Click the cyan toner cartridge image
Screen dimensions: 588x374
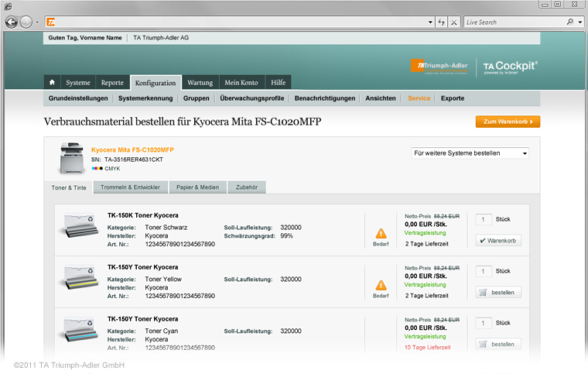coord(80,329)
